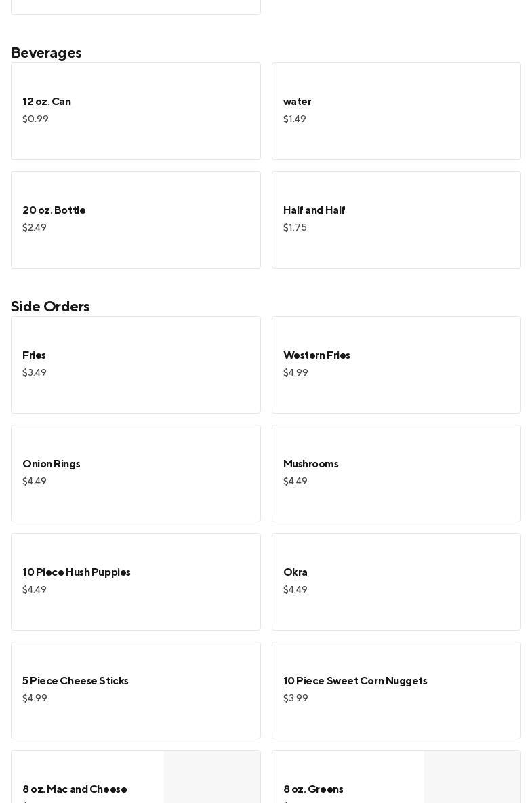Pick the Onion Rings side order
This screenshot has width=532, height=803.
click(136, 473)
